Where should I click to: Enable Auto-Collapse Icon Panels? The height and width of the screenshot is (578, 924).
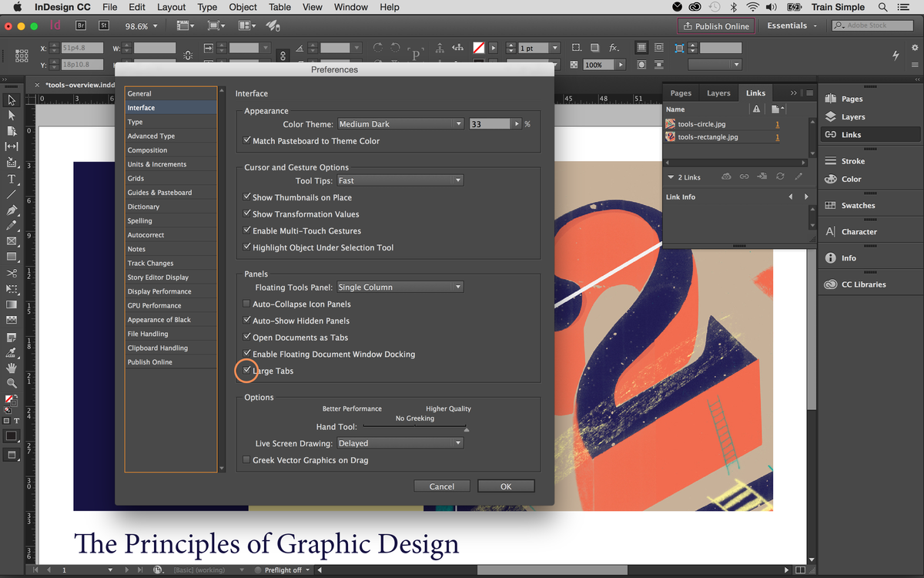coord(246,303)
